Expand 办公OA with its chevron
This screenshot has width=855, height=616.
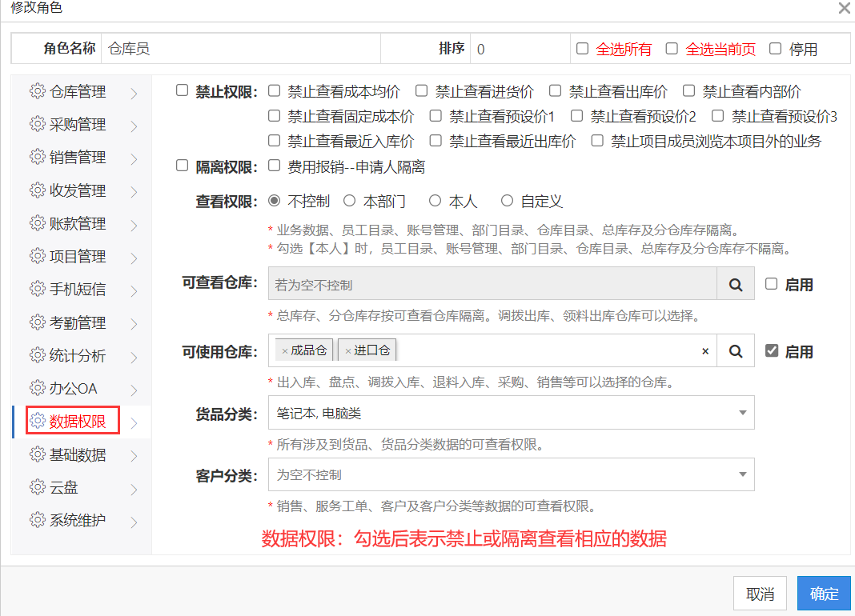click(x=134, y=390)
